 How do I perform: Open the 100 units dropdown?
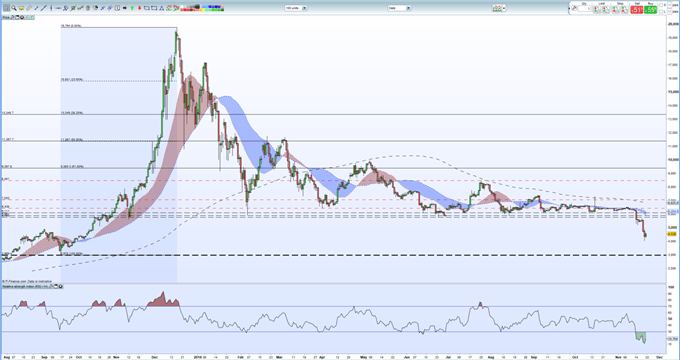296,8
